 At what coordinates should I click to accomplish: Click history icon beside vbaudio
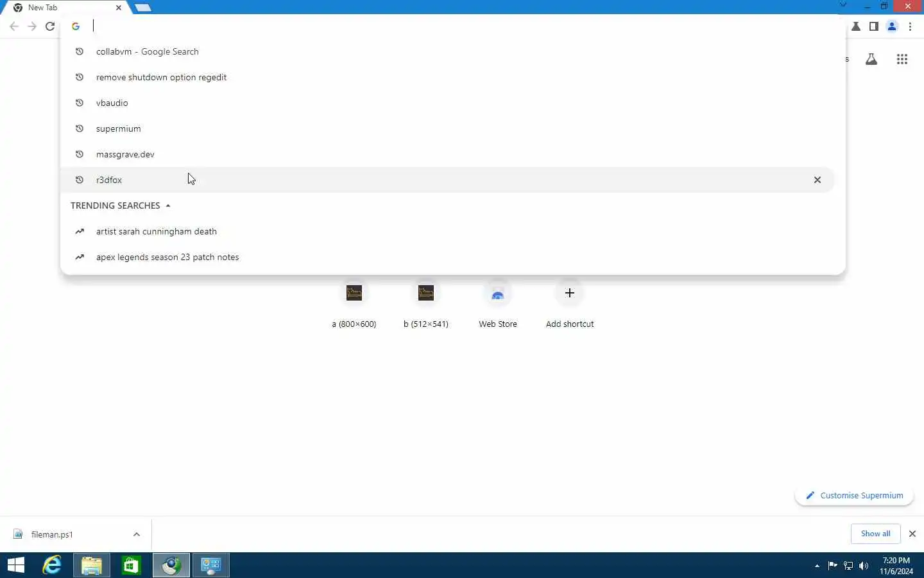click(x=80, y=103)
